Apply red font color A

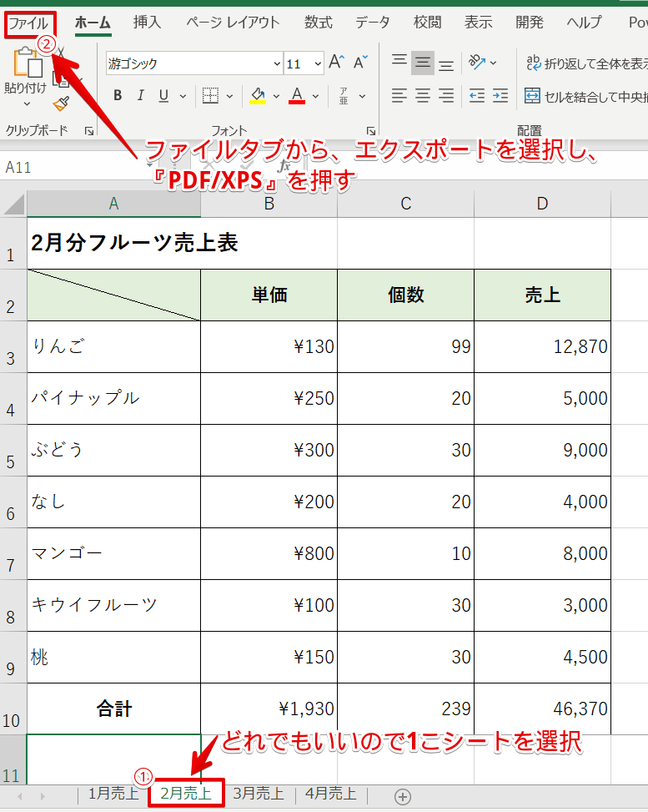297,96
